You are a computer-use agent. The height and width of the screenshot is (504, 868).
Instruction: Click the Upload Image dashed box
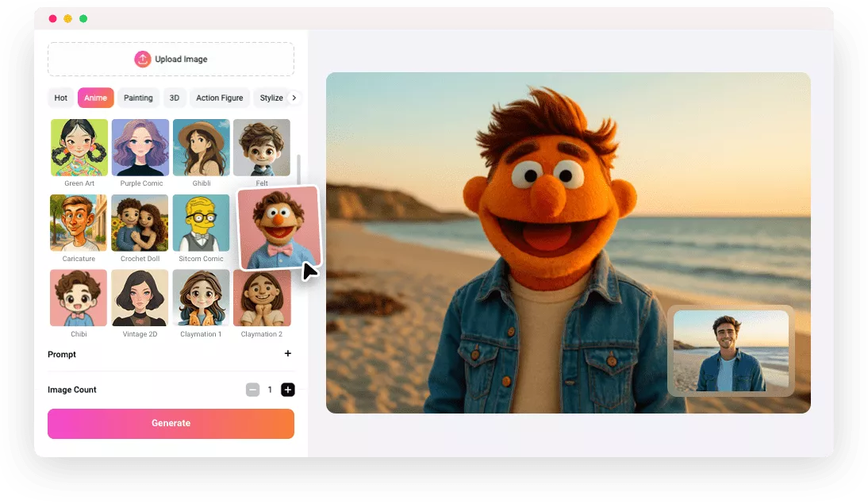click(171, 60)
